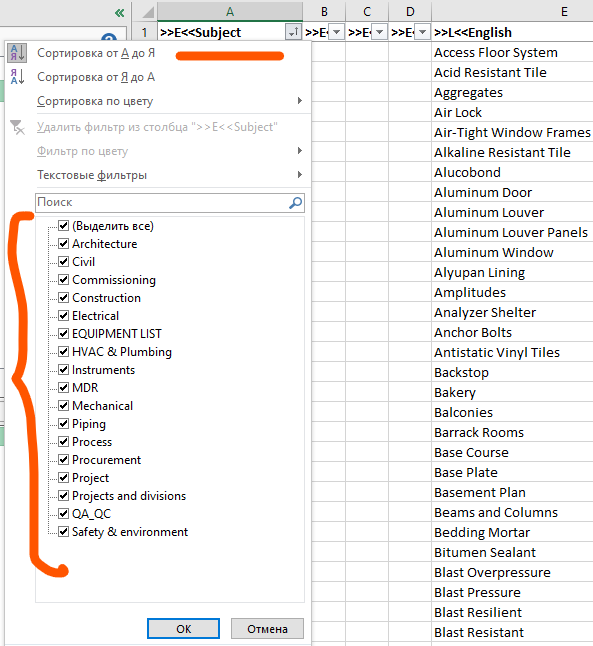Toggle the Architecture checkbox
Viewport: 593px width, 646px height.
(63, 243)
